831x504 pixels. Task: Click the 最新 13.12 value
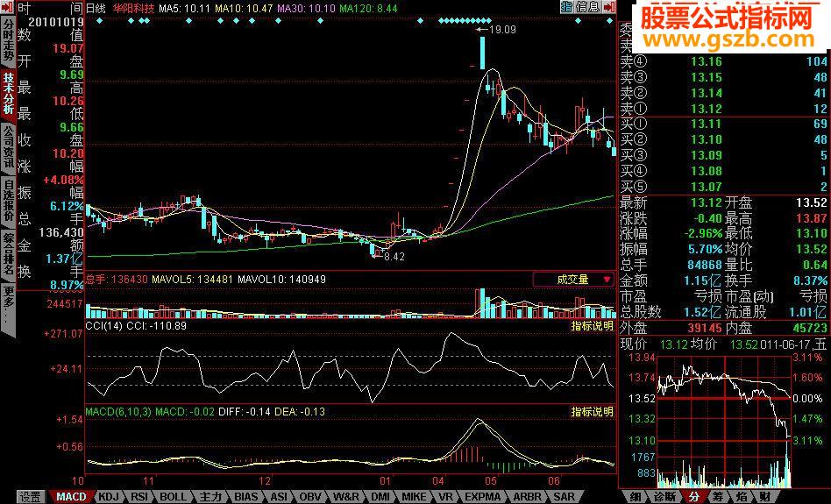click(x=707, y=202)
